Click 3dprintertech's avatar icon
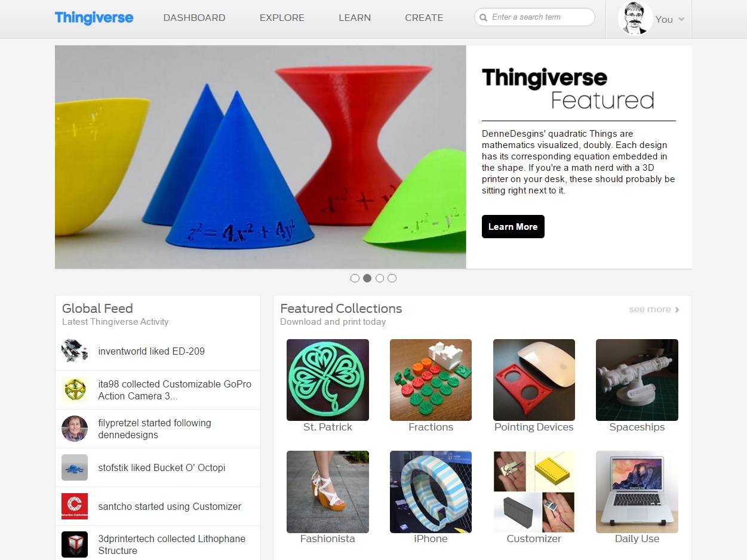747x560 pixels. coord(75,544)
